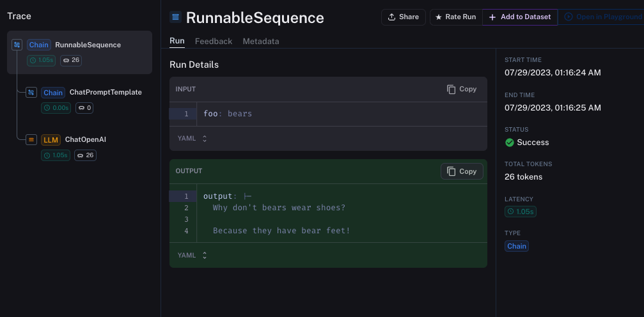Click the ChatPromptTemplate chain icon
The image size is (644, 317).
click(31, 92)
